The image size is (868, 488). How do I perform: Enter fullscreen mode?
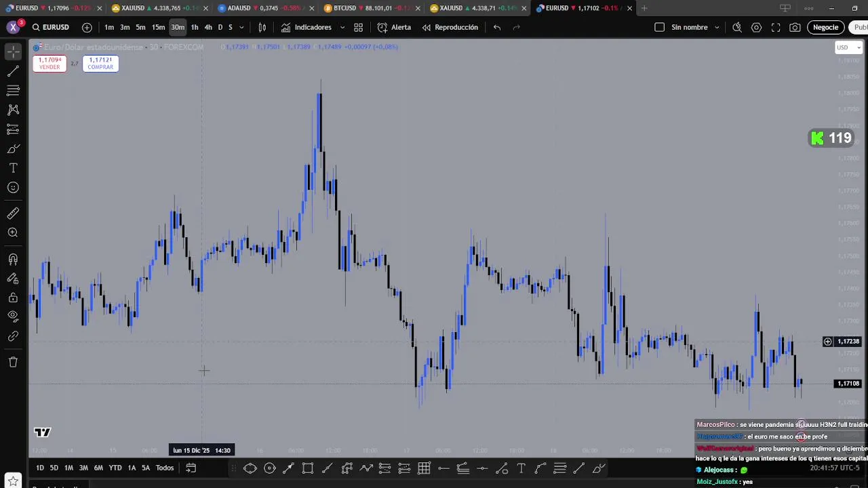point(776,27)
